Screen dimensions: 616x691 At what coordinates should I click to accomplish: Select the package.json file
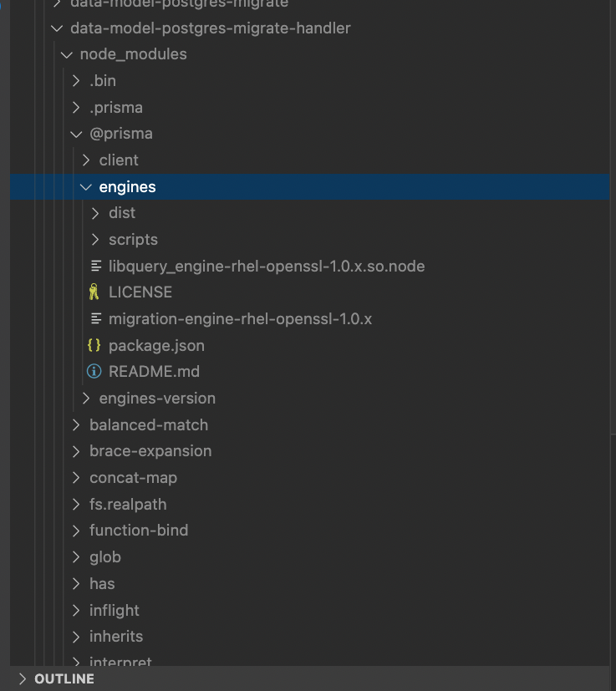[x=156, y=344]
